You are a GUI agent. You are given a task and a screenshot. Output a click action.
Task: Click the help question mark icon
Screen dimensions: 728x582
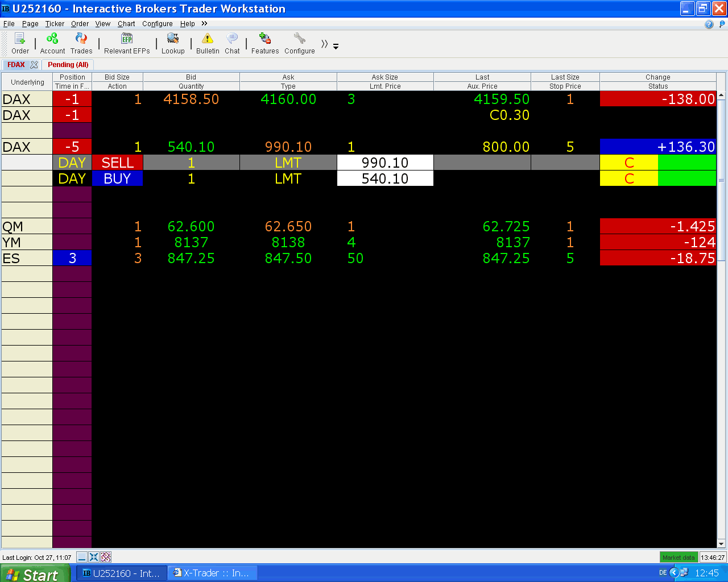point(709,24)
